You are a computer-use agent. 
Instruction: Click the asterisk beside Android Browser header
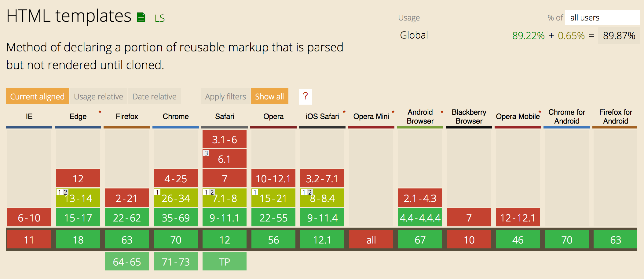442,111
